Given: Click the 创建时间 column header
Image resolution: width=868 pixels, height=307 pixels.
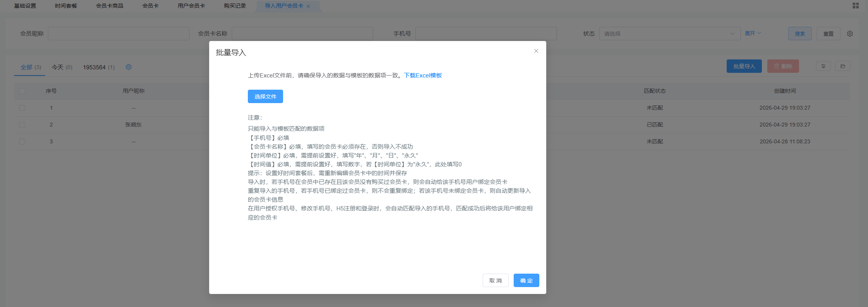Looking at the screenshot, I should 785,91.
